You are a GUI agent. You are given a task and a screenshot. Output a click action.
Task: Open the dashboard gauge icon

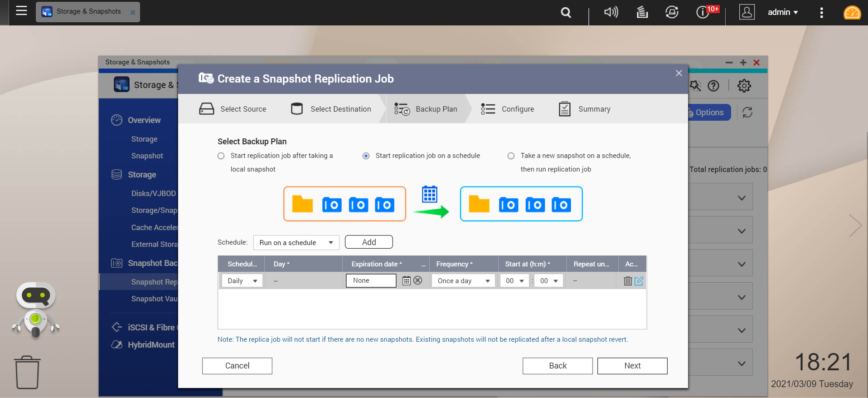coord(852,12)
